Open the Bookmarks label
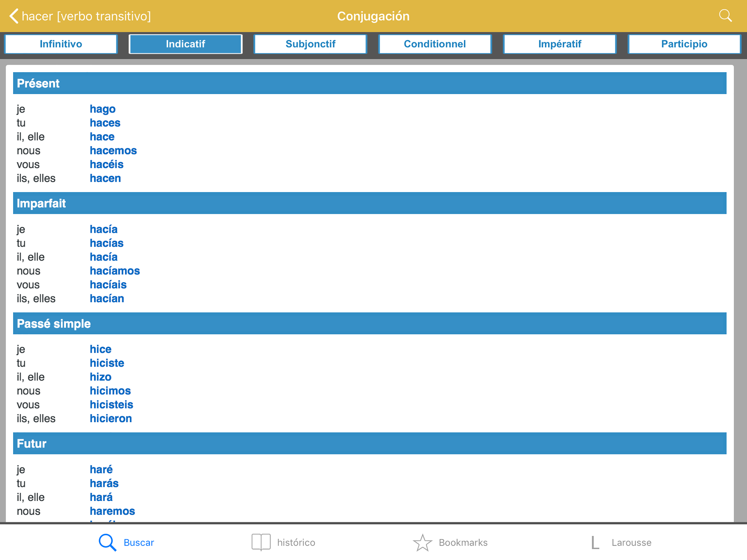Image resolution: width=747 pixels, height=560 pixels. (x=463, y=542)
